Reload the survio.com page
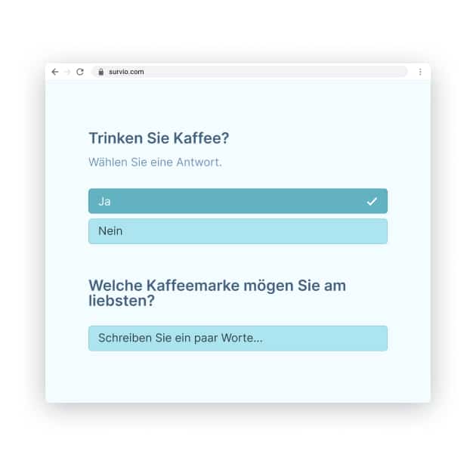This screenshot has height=467, width=476. (x=80, y=72)
